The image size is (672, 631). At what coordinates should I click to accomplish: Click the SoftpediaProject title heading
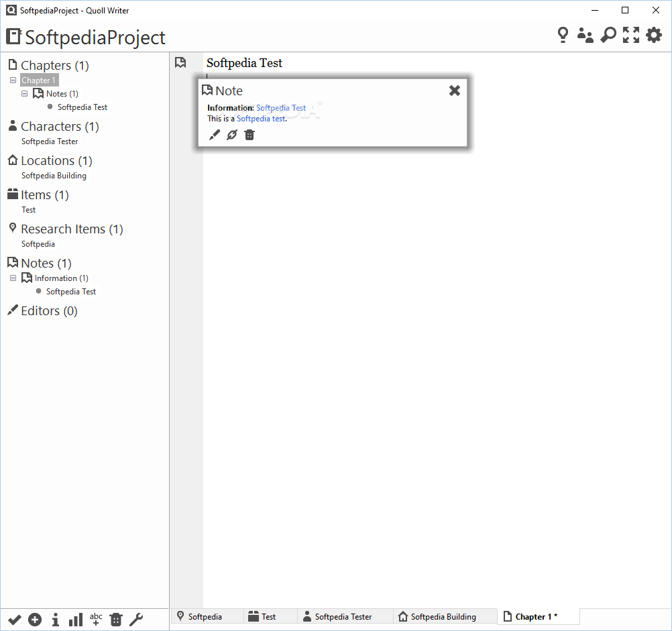point(95,38)
